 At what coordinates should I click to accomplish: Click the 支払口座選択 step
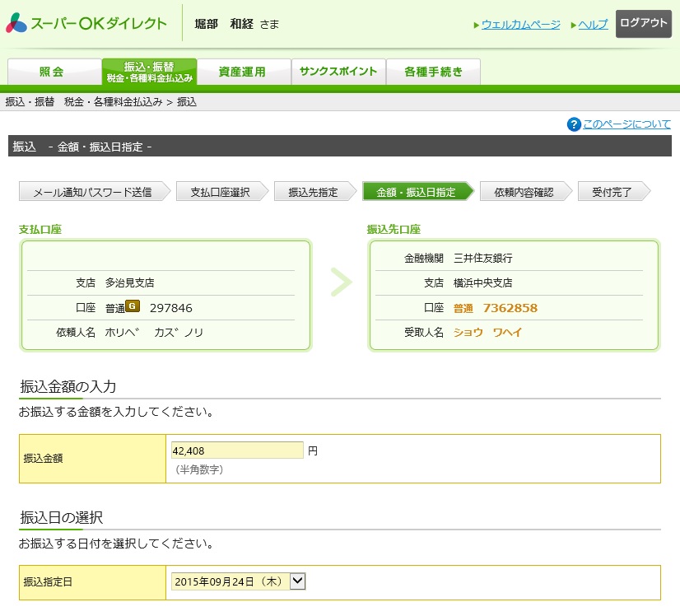pyautogui.click(x=220, y=192)
